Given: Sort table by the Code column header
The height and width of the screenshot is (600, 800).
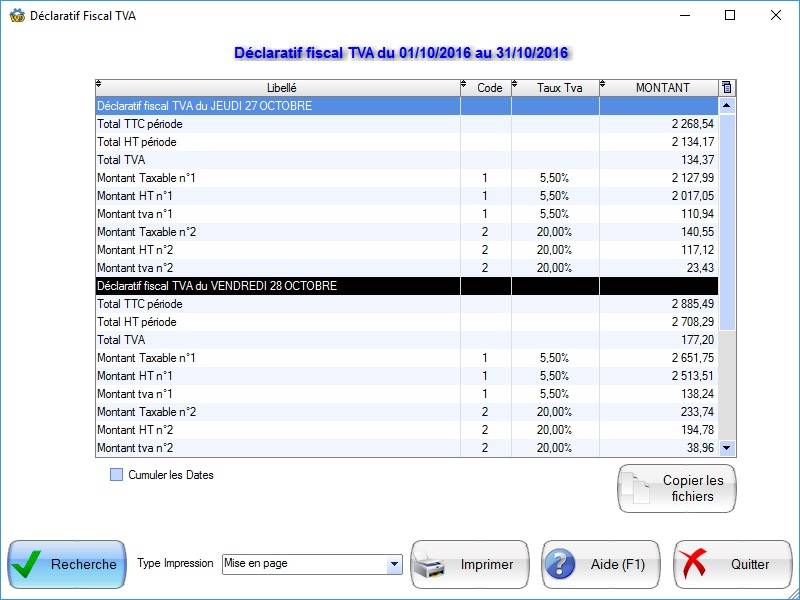Looking at the screenshot, I should (x=489, y=88).
